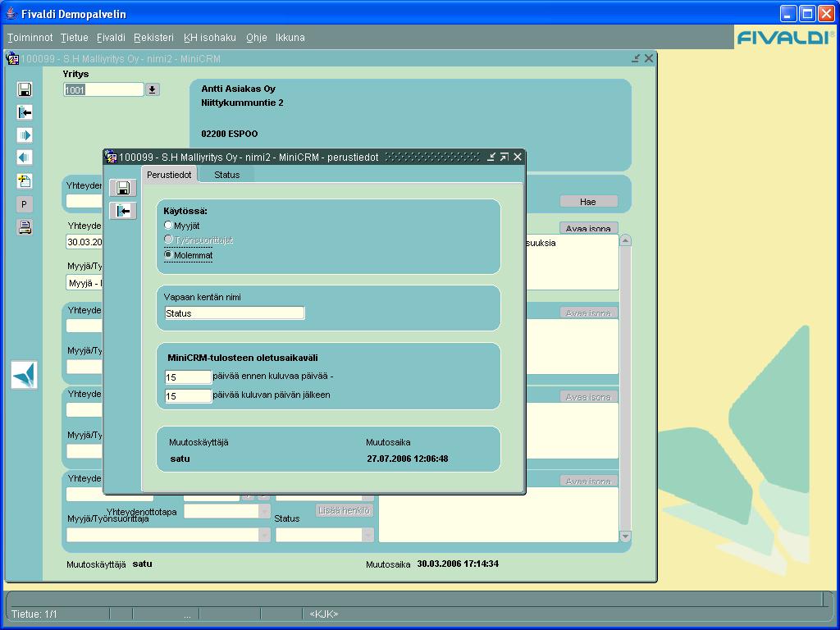Click the '<KJK>' status bar entry
840x630 pixels.
[323, 614]
